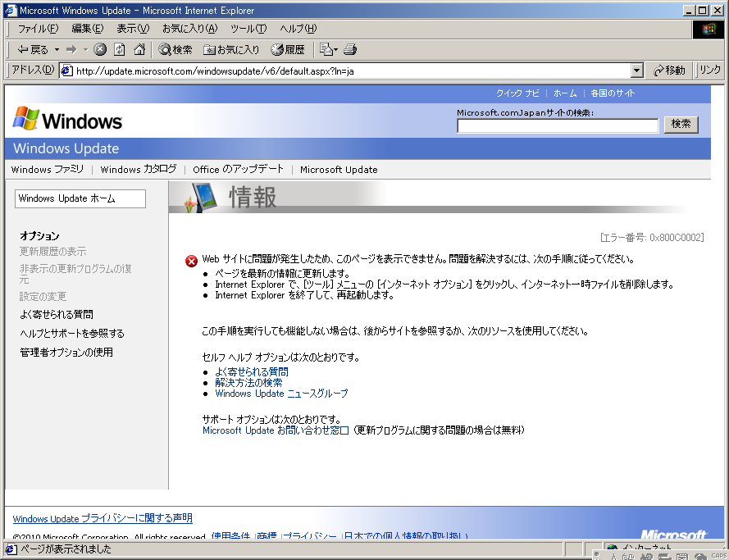Go to Home page via house icon
This screenshot has height=560, width=729.
pyautogui.click(x=139, y=49)
